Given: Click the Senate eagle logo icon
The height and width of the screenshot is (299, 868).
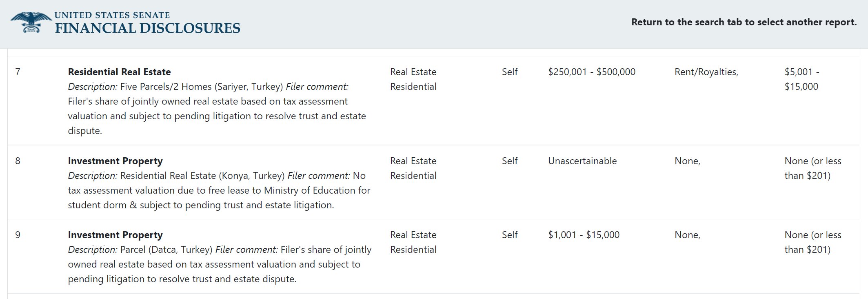Looking at the screenshot, I should click(31, 22).
